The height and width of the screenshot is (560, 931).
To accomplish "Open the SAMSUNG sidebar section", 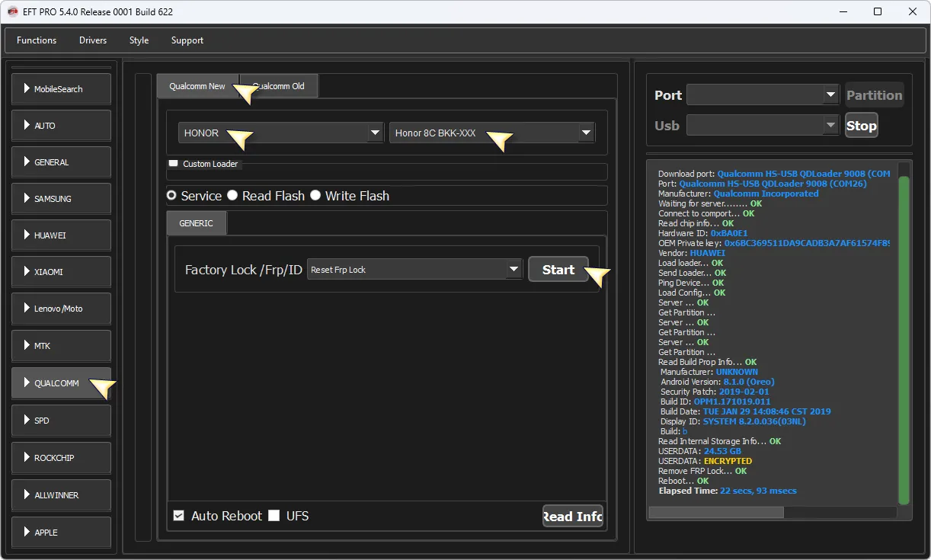I will pyautogui.click(x=61, y=199).
